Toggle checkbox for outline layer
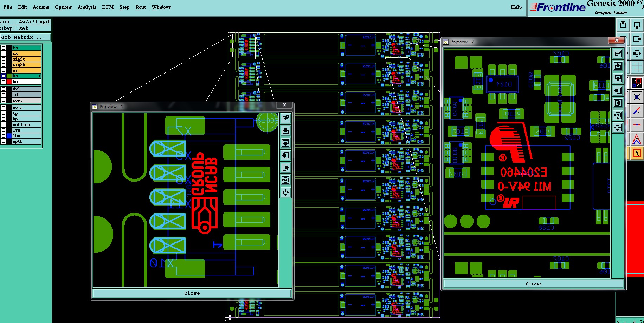Screen dimensions: 644x323 (x=4, y=125)
